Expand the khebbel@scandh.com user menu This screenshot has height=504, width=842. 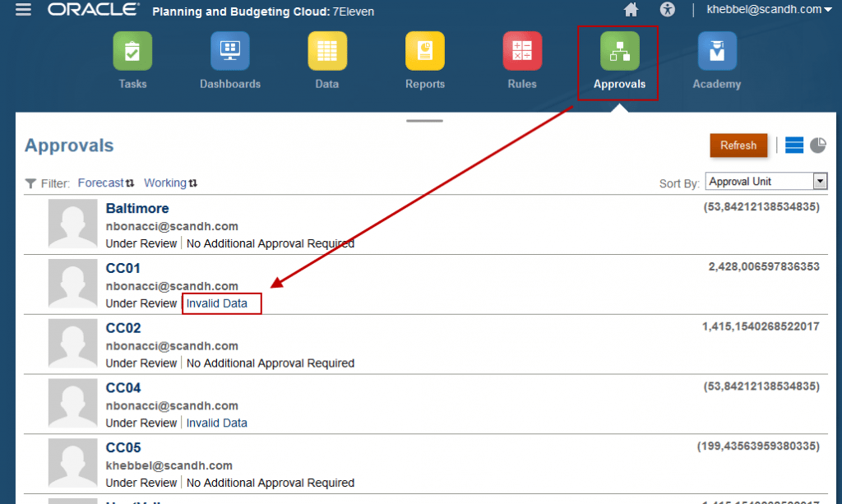(769, 10)
